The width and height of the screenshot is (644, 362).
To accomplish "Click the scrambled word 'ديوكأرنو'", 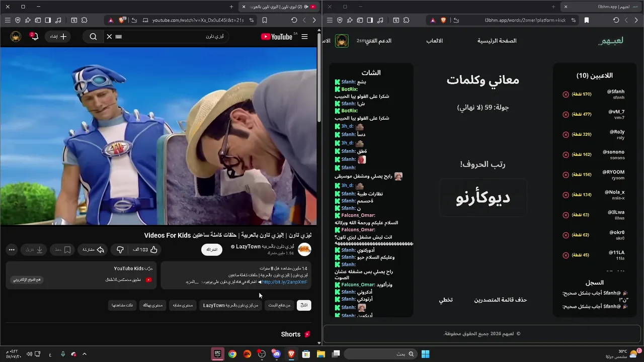I will 483,198.
